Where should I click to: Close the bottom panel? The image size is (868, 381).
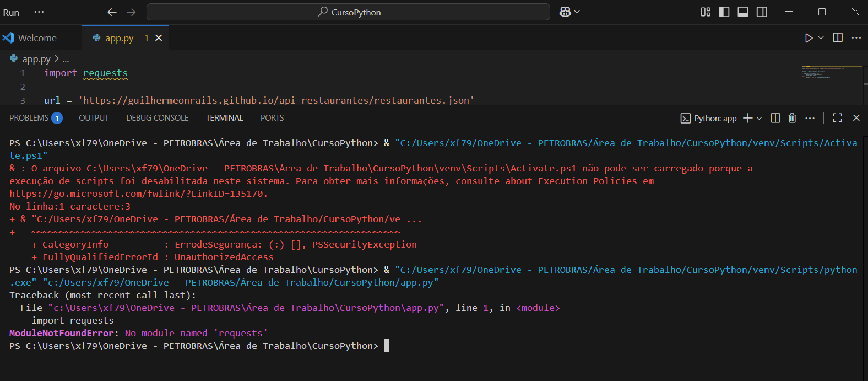pyautogui.click(x=856, y=118)
